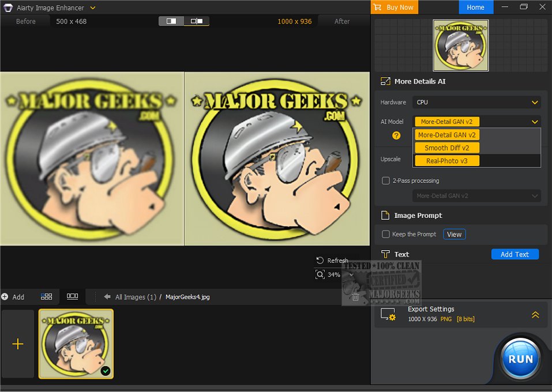
Task: Switch to split slider comparison view
Action: (197, 21)
